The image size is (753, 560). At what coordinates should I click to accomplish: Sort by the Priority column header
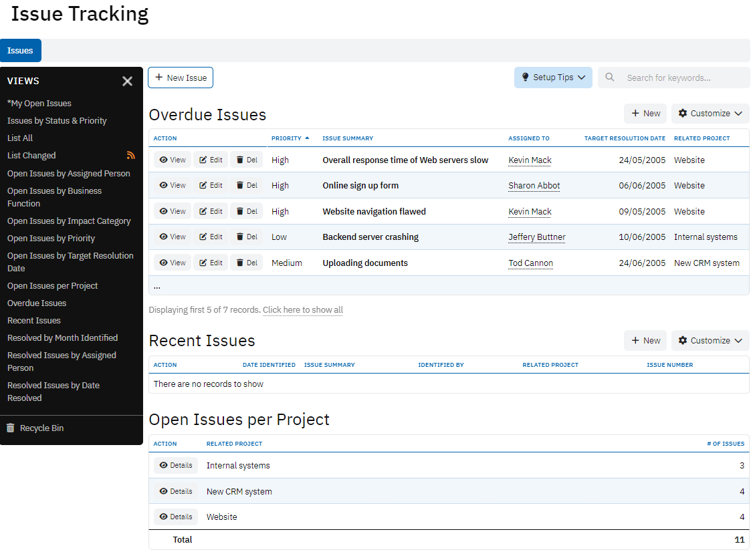point(286,138)
